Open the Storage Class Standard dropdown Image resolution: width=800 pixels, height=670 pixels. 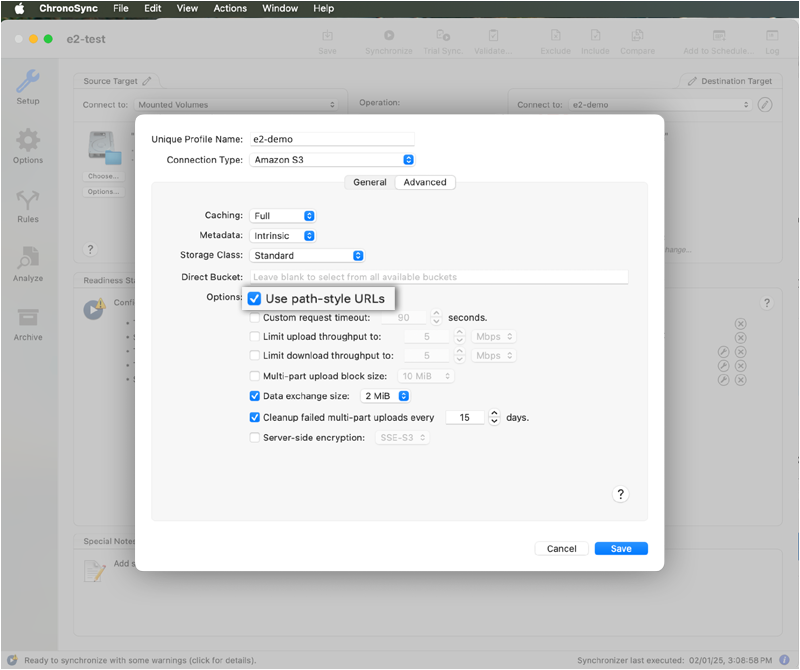307,256
